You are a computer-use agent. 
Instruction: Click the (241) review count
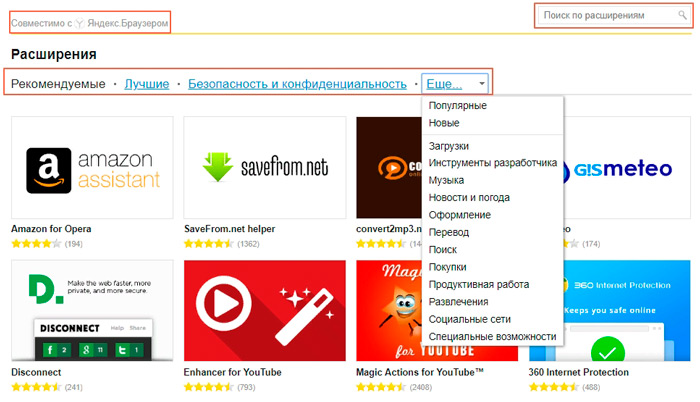pos(74,387)
